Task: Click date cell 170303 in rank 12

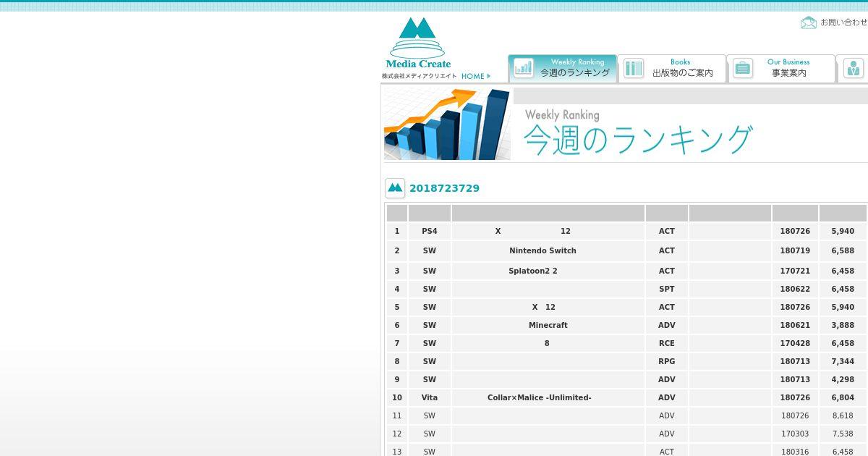Action: (795, 434)
